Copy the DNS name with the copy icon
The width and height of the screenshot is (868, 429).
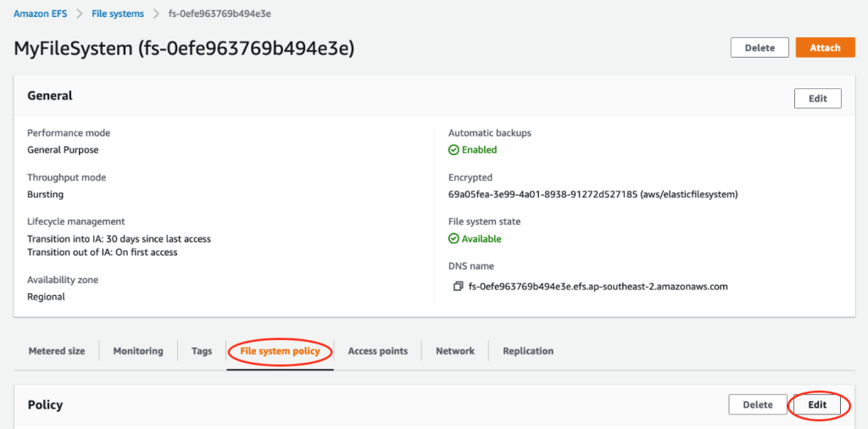pyautogui.click(x=458, y=287)
